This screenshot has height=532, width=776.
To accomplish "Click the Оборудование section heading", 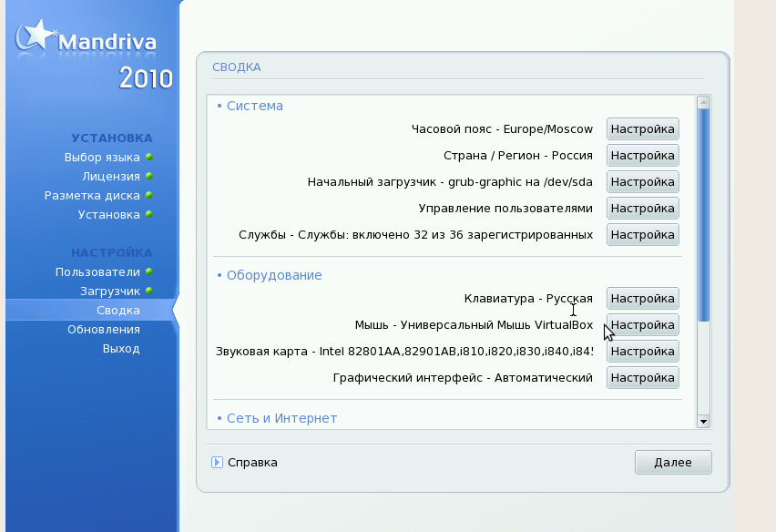I will (x=274, y=275).
